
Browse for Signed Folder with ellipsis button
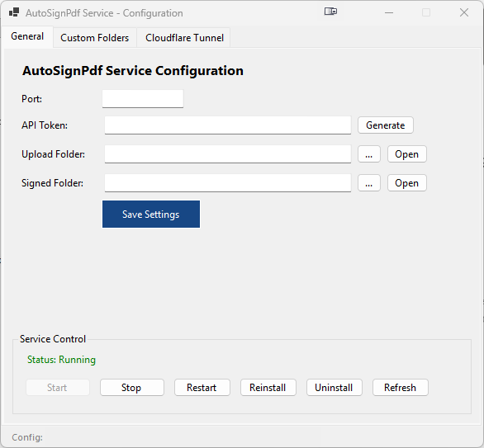[x=369, y=183]
